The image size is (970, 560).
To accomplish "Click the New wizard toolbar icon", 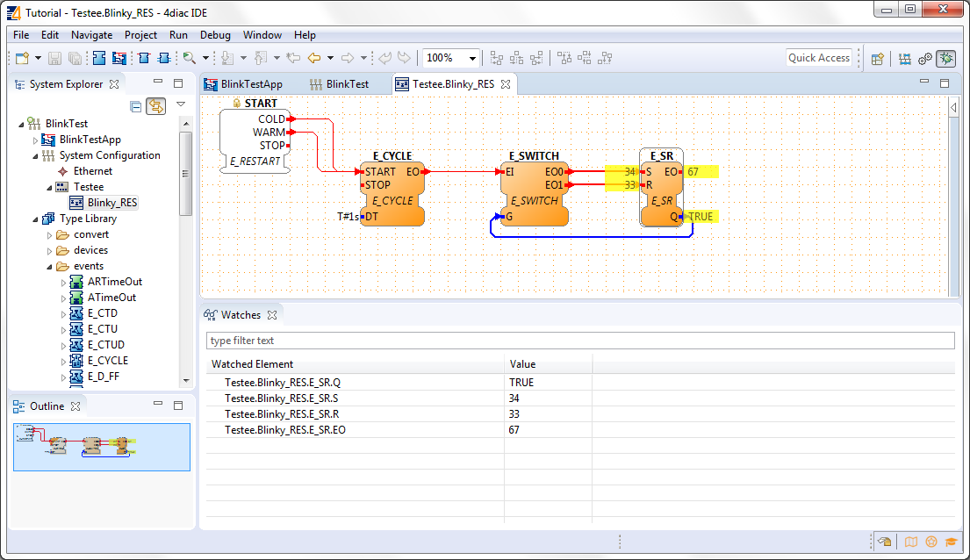I will pyautogui.click(x=23, y=58).
